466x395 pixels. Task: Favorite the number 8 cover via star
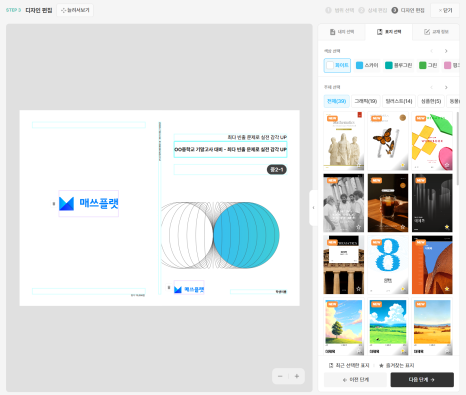[403, 289]
